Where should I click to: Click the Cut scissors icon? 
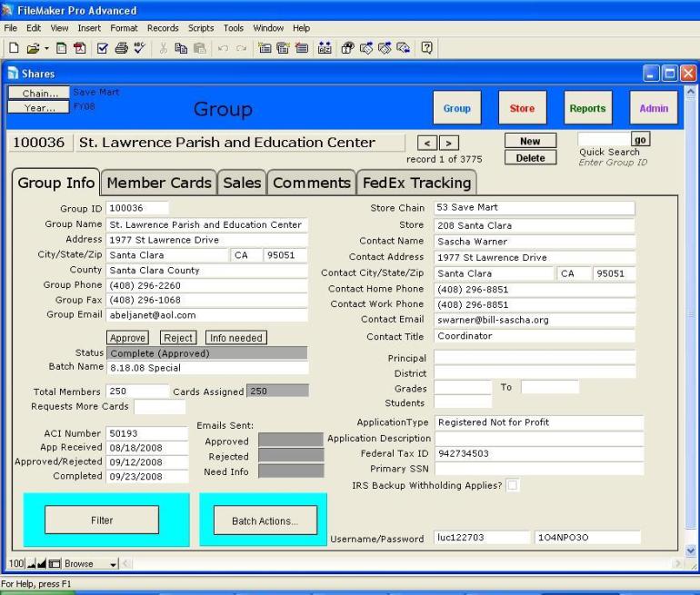coord(163,48)
